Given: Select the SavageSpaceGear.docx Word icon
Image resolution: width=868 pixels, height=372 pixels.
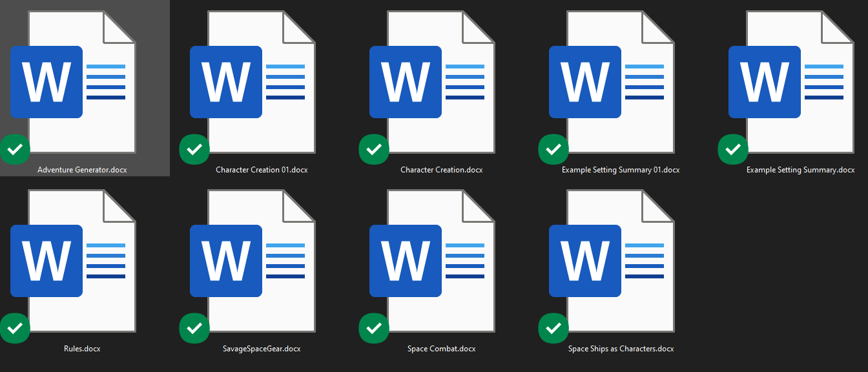Looking at the screenshot, I should 253,261.
